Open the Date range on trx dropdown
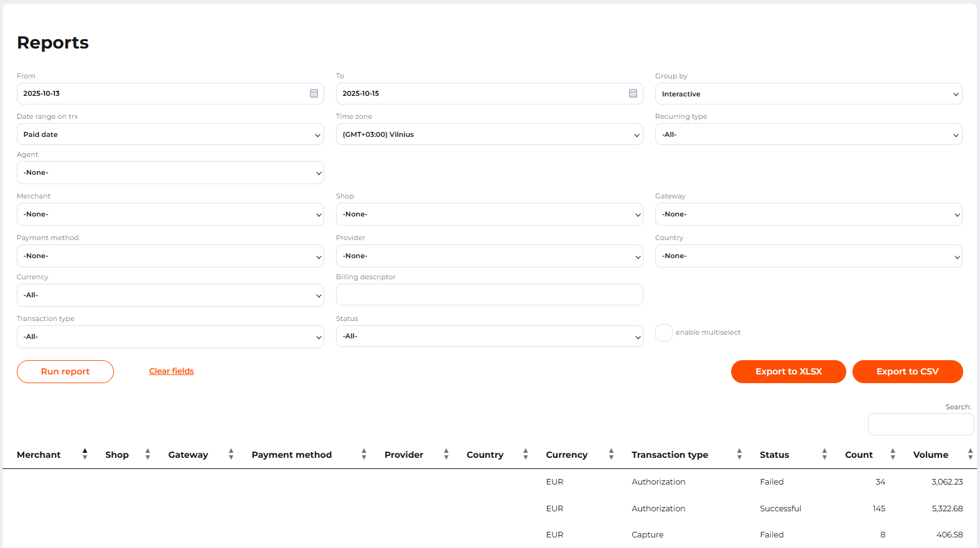The image size is (980, 548). point(170,134)
